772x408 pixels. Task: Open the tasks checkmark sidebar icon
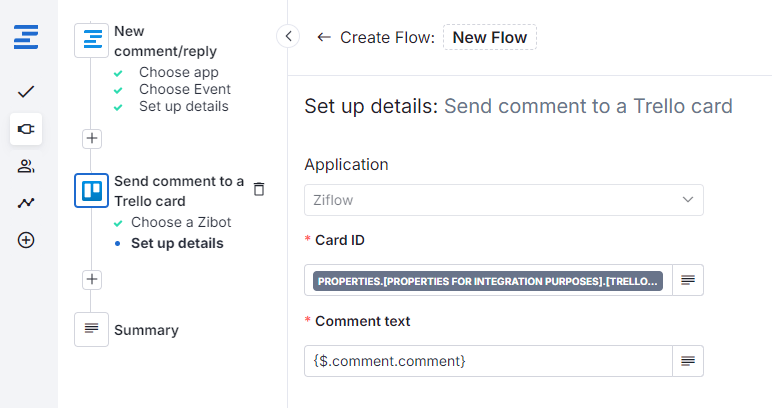point(26,92)
